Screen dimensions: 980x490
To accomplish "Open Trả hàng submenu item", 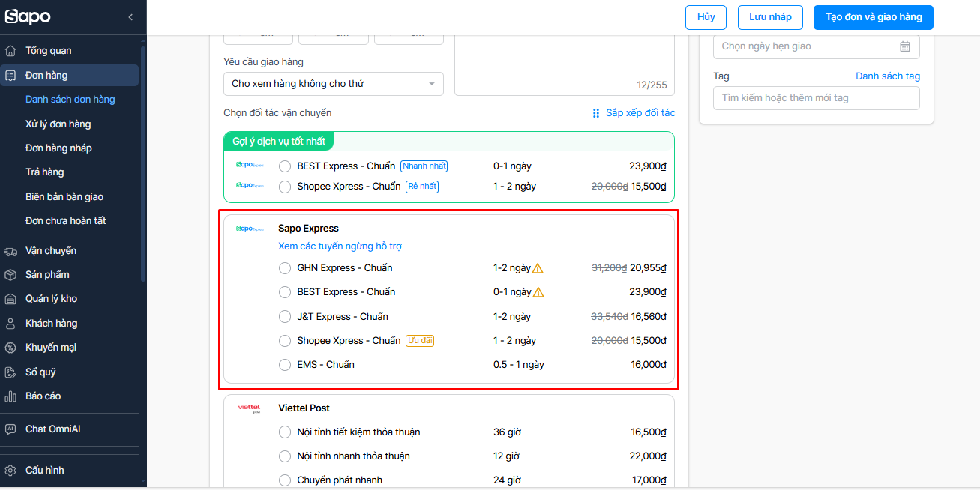I will [x=45, y=172].
